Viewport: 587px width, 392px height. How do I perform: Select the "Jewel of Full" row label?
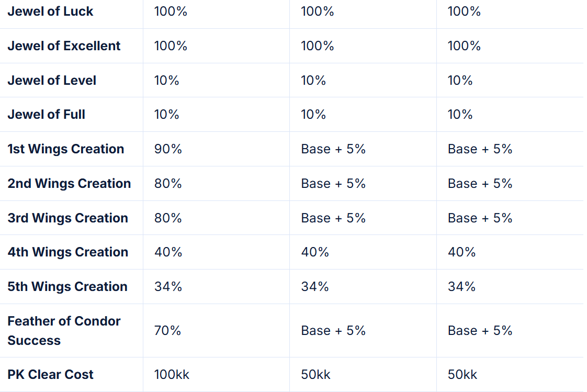pos(46,115)
